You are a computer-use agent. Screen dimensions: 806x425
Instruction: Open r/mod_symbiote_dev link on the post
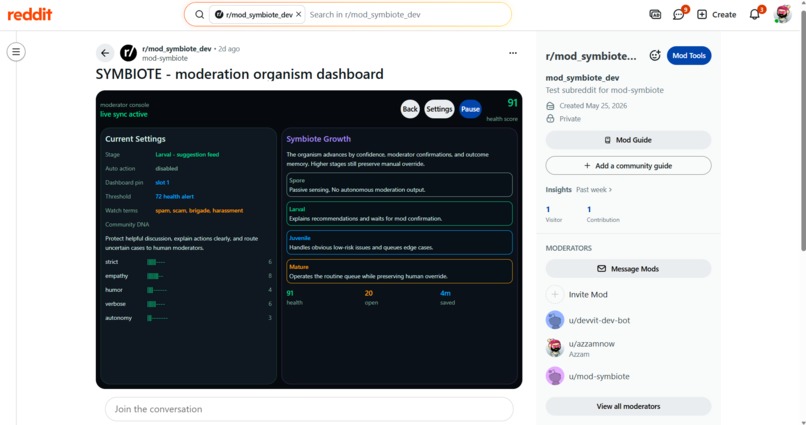(177, 49)
